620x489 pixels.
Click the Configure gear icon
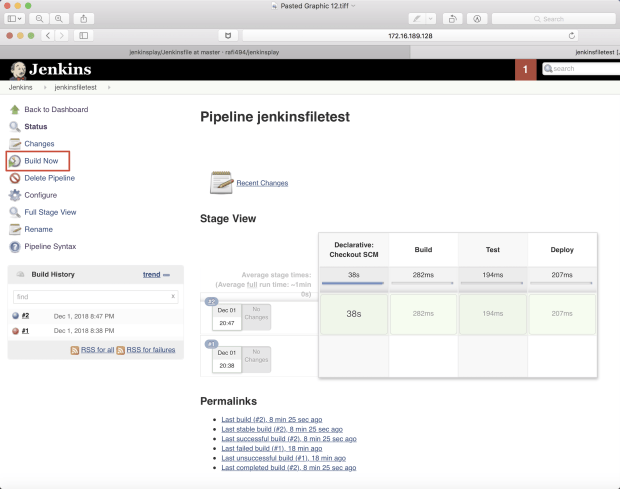coord(15,195)
